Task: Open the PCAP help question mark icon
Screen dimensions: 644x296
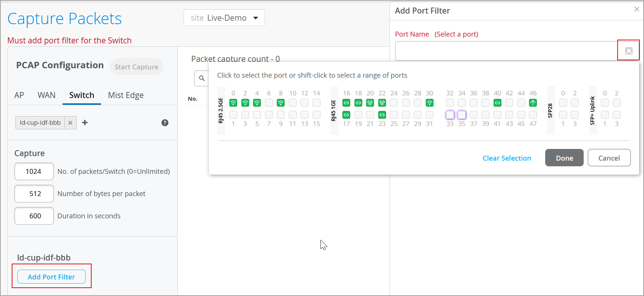Action: tap(165, 123)
